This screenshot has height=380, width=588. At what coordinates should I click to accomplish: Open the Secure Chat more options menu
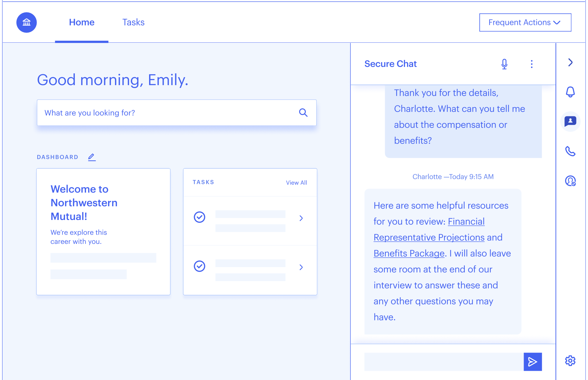pyautogui.click(x=532, y=64)
